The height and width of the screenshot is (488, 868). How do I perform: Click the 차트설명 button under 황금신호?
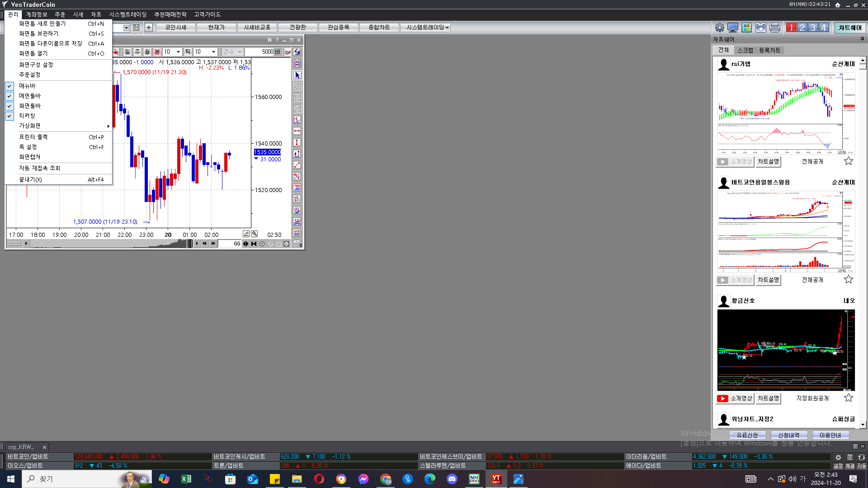pyautogui.click(x=768, y=398)
